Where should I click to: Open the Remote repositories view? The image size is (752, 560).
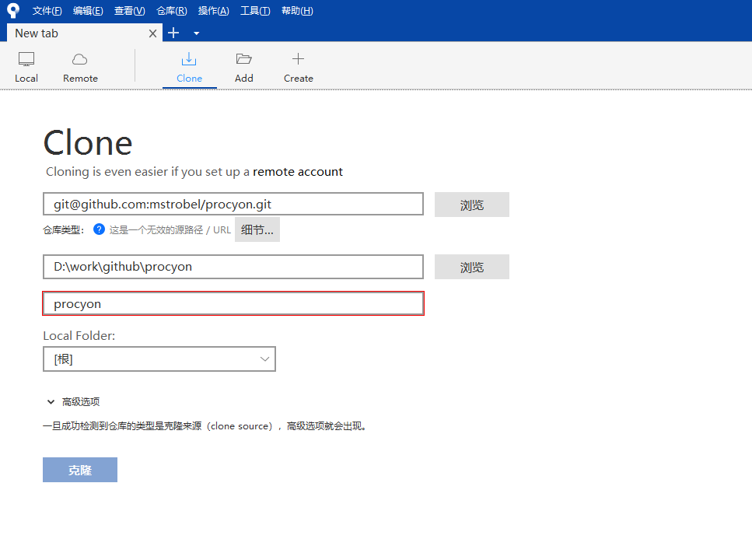80,60
